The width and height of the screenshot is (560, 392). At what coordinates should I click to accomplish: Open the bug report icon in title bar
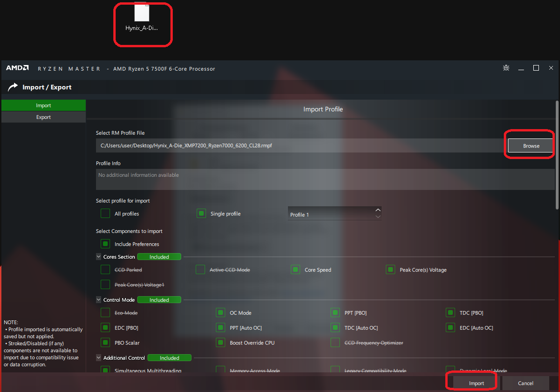(x=506, y=68)
